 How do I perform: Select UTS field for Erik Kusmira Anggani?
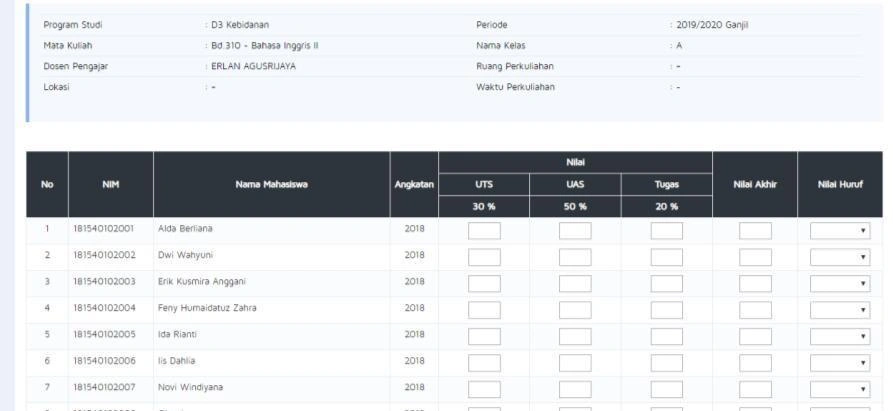[484, 283]
